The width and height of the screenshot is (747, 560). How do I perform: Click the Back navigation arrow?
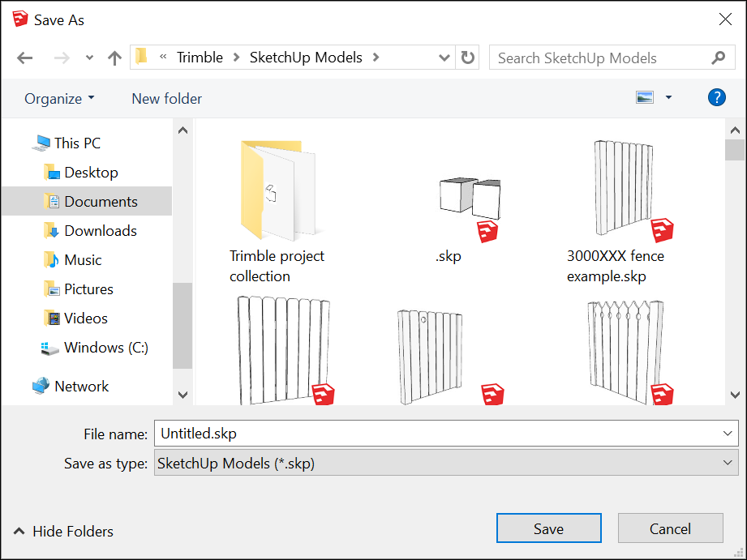[25, 58]
